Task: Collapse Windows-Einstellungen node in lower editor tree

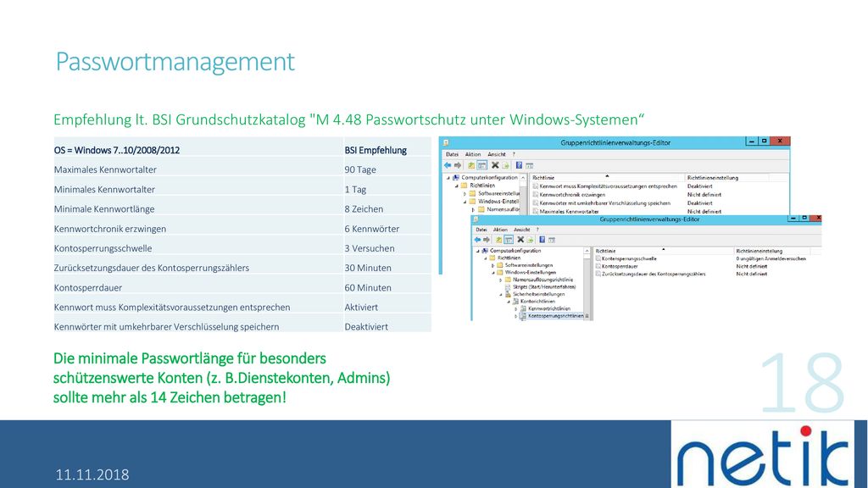Action: 493,273
